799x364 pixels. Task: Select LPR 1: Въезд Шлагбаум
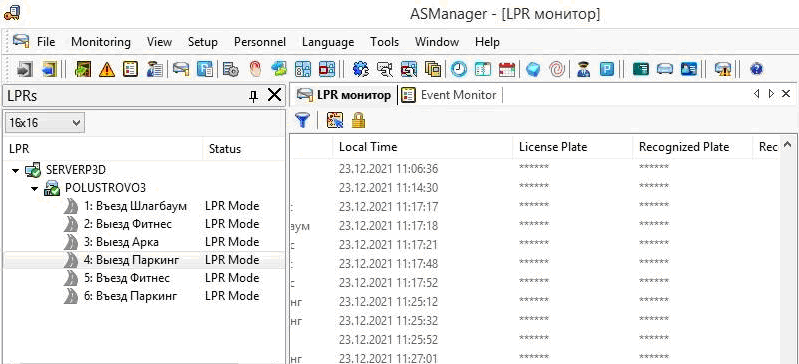pos(136,206)
